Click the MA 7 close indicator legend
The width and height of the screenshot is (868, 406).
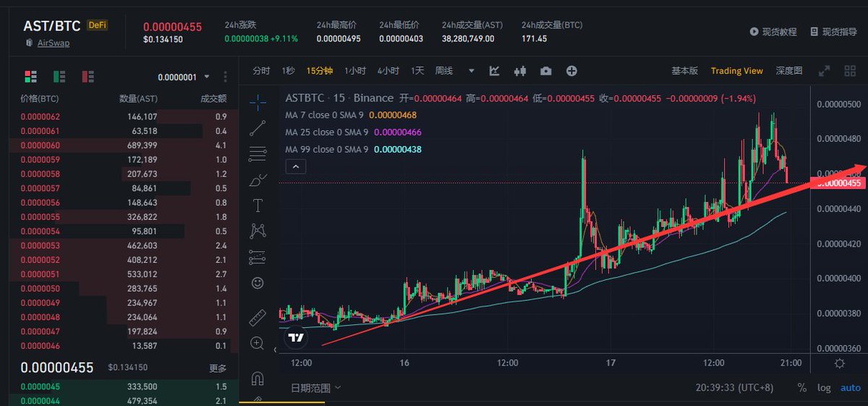pos(351,114)
